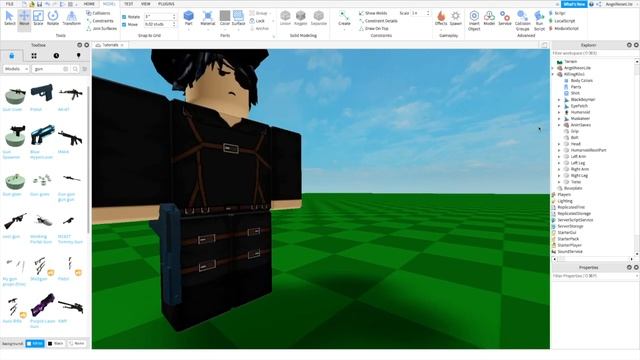Collapse the KillingKiisU model tree node

click(x=553, y=74)
